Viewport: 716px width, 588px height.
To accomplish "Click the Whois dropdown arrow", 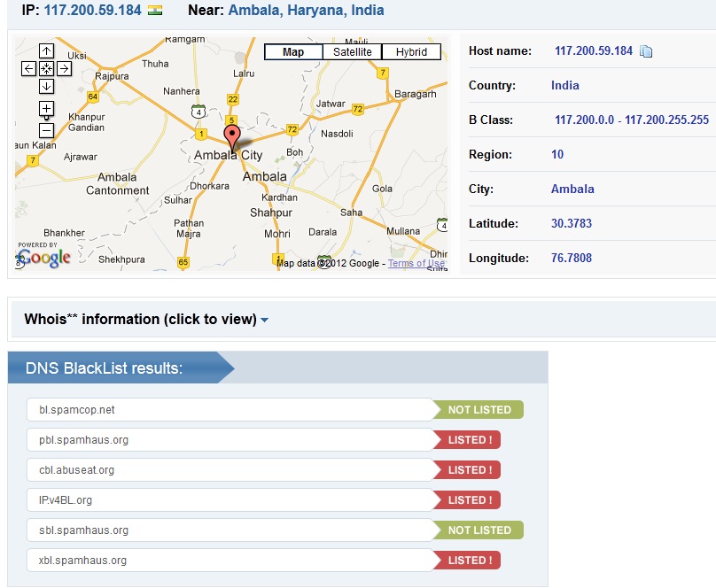I will pyautogui.click(x=265, y=320).
